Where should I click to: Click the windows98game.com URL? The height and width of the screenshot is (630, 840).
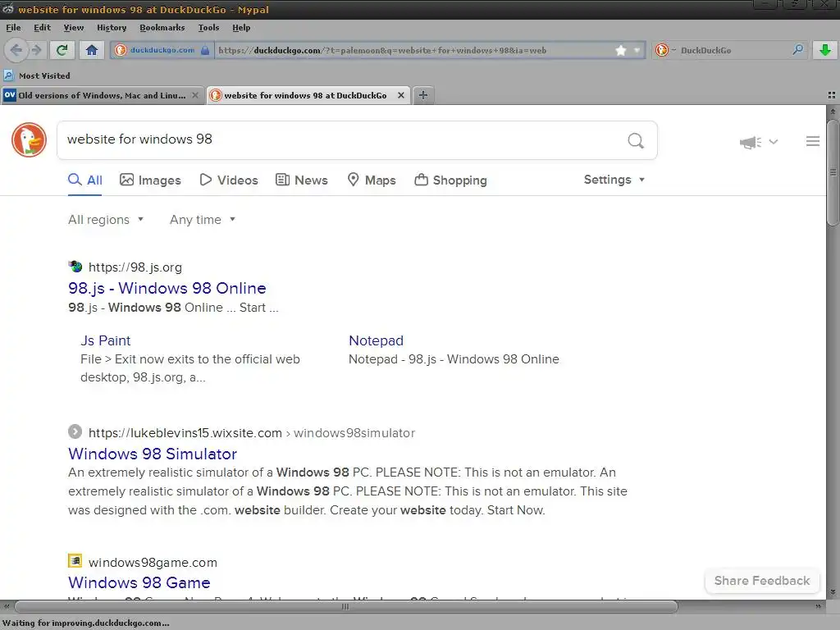pos(153,563)
